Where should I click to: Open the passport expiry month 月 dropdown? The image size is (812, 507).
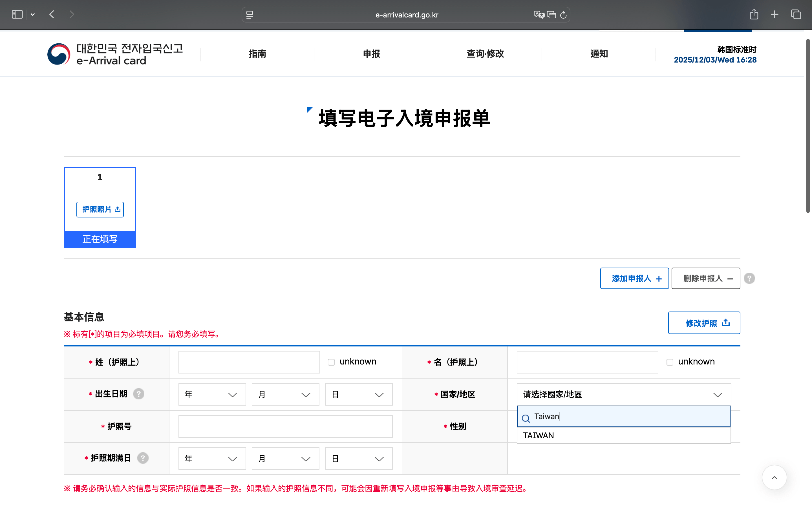click(285, 458)
